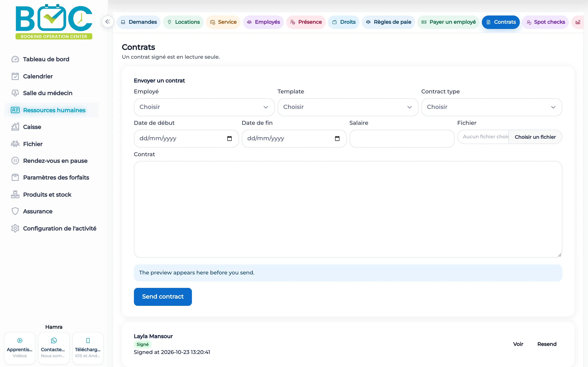Image resolution: width=588 pixels, height=367 pixels.
Task: Click the Apprentissage videos play icon
Action: pyautogui.click(x=20, y=340)
